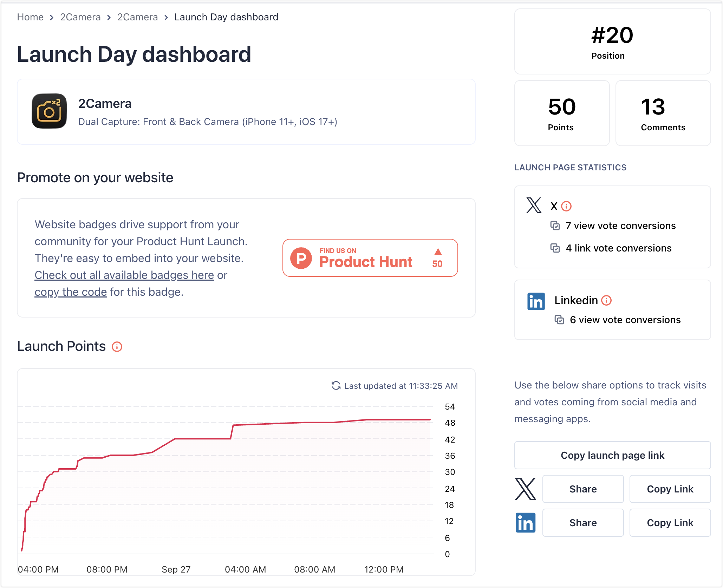Screen dimensions: 723x588
Task: Click the 2Camera app icon
Action: point(49,111)
